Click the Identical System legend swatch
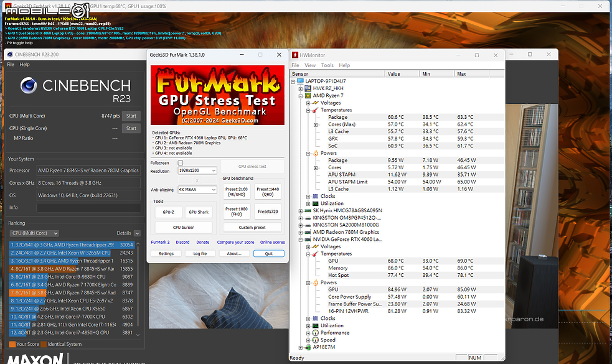Viewport: 612px width, 364px height. click(44, 344)
